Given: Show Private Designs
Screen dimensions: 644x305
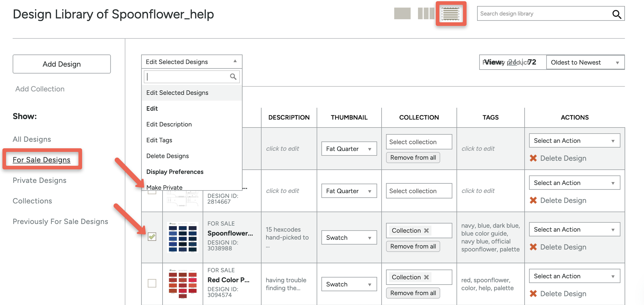Looking at the screenshot, I should [40, 180].
